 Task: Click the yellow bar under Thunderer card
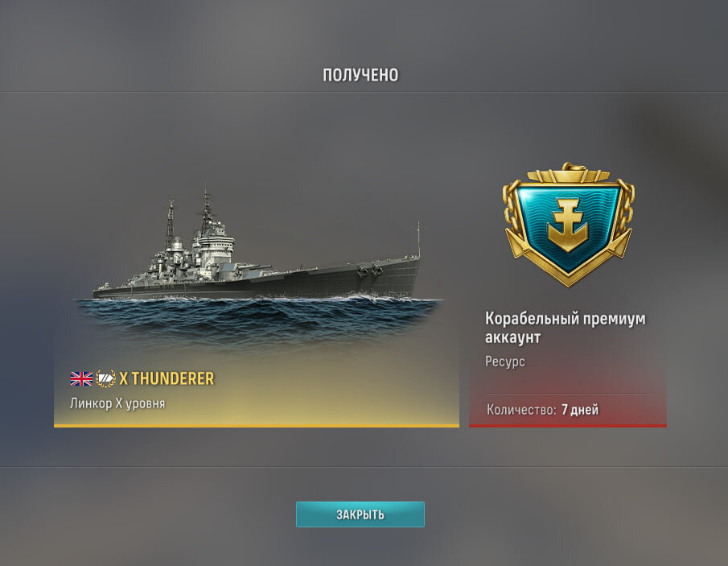coord(257,425)
